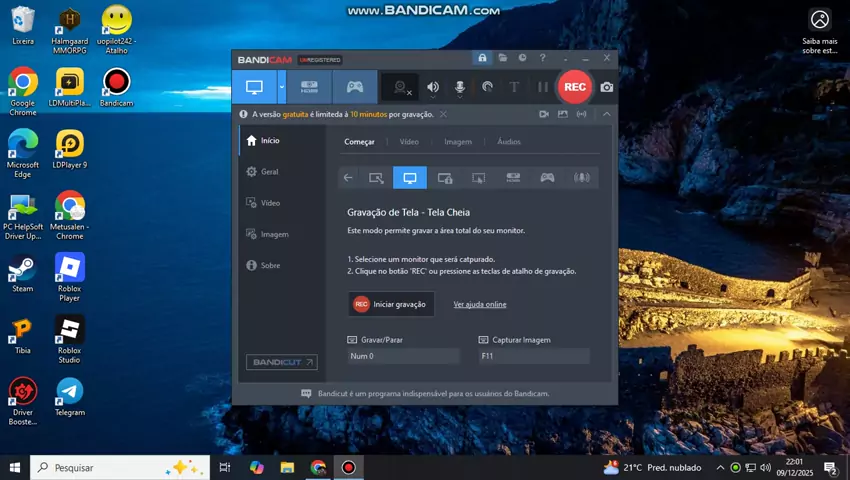This screenshot has width=850, height=480.
Task: Click the Bandicut promo message at bottom
Action: [x=433, y=394]
